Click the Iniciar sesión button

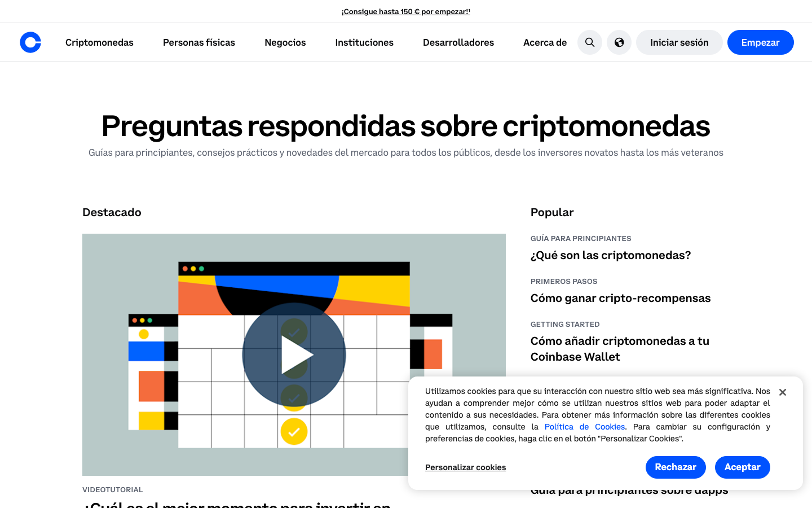point(679,42)
